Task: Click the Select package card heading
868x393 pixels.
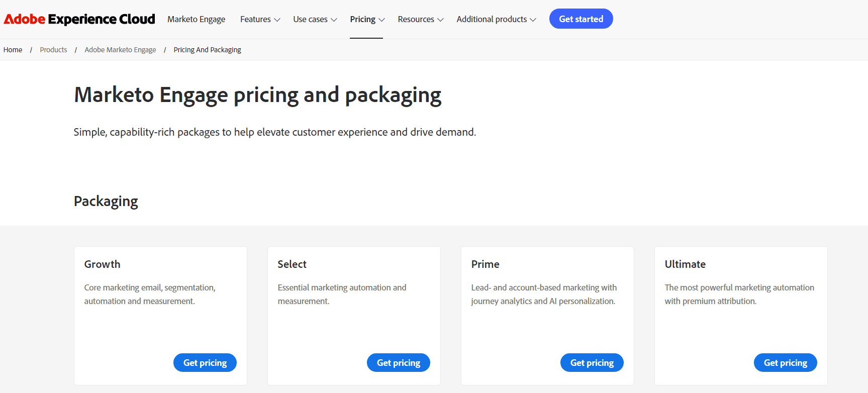Action: pos(292,264)
